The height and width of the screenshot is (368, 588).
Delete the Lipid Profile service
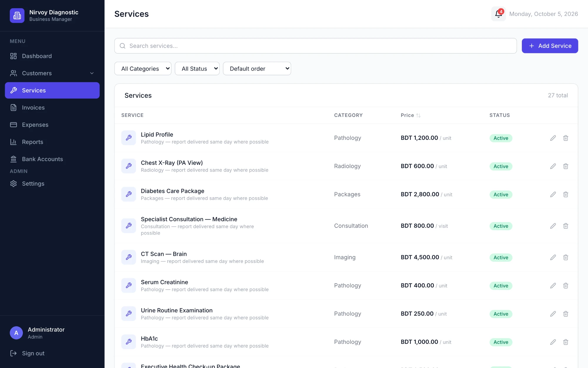coord(566,138)
